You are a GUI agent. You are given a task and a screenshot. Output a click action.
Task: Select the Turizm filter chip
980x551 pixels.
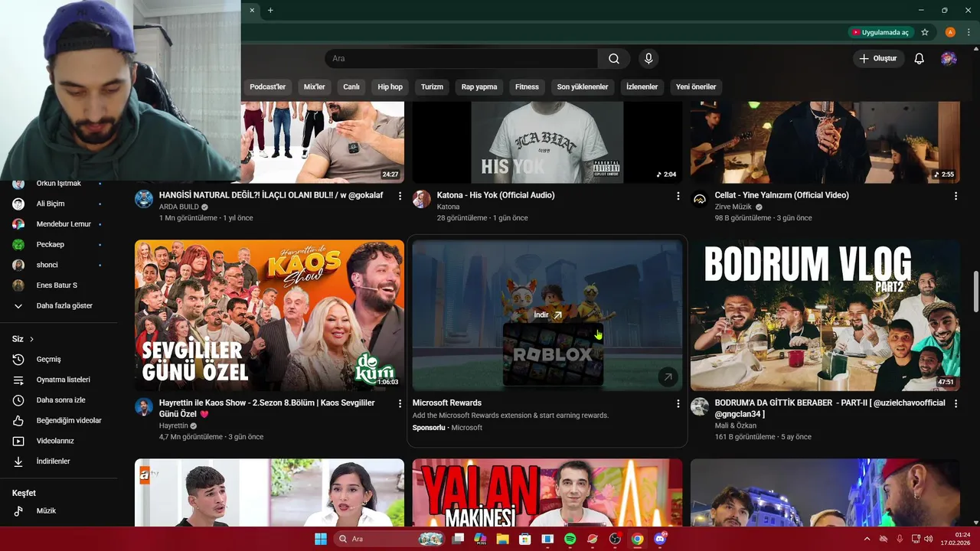(432, 86)
